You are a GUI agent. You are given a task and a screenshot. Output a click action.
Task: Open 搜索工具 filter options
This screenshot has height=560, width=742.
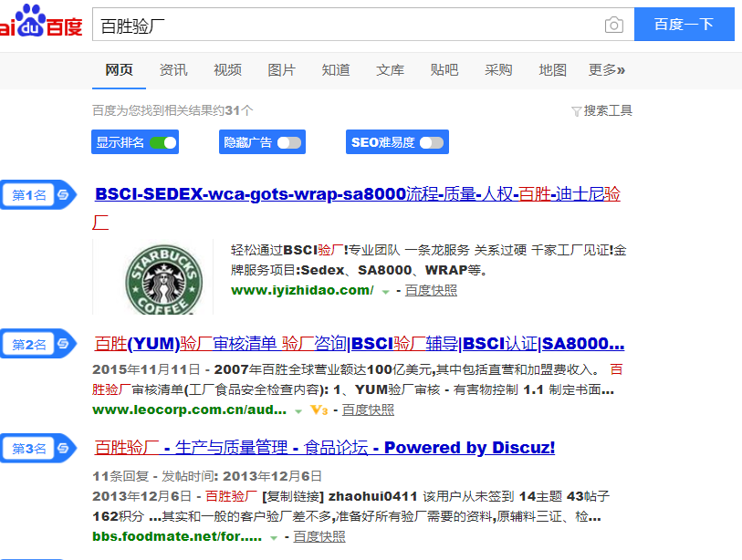608,110
